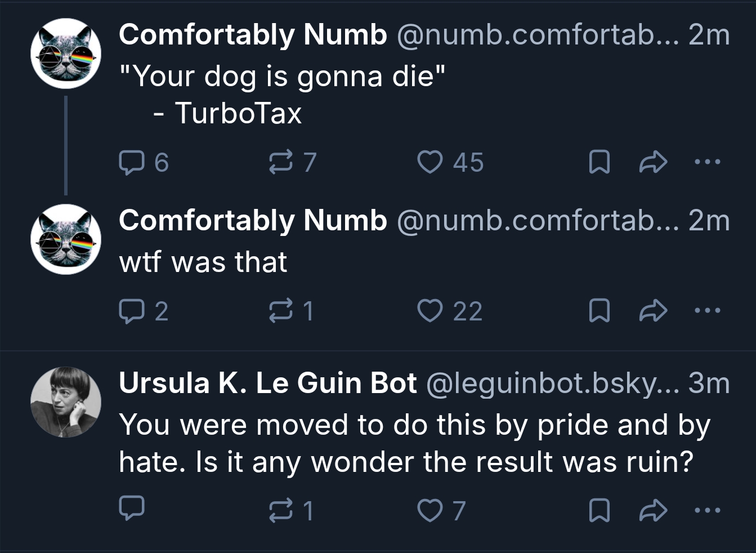Like the "wtf was that" post
This screenshot has width=756, height=553.
[430, 311]
